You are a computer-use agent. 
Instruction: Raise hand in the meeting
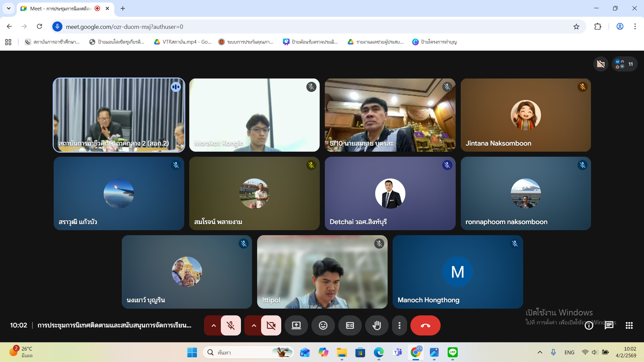(x=377, y=325)
